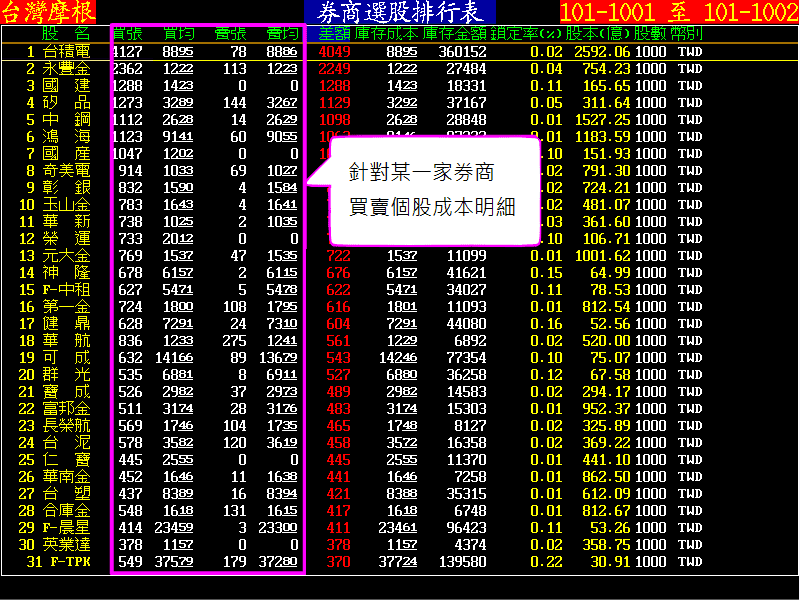This screenshot has width=800, height=600.
Task: Open the 長榮航 stock entry
Action: tap(68, 425)
